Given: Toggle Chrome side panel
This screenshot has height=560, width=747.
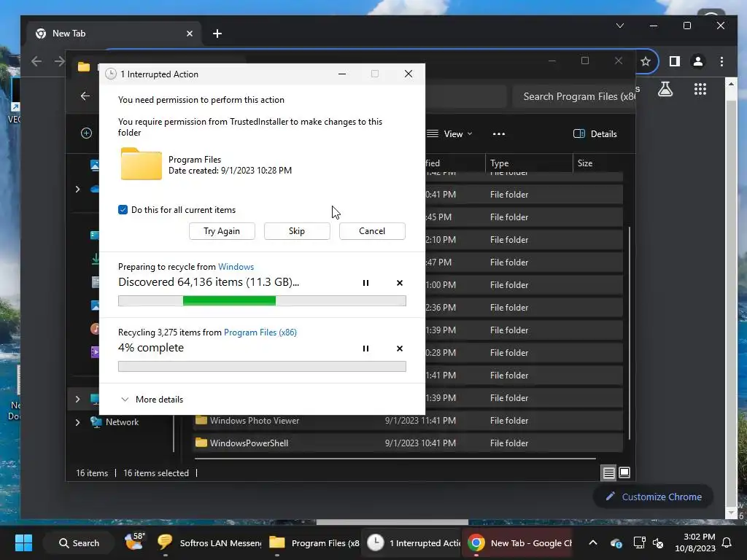Looking at the screenshot, I should pos(675,61).
